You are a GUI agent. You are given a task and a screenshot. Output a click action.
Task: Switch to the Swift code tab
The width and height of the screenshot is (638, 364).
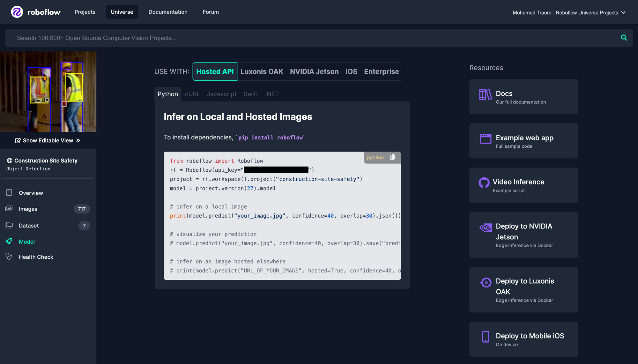[x=251, y=94]
